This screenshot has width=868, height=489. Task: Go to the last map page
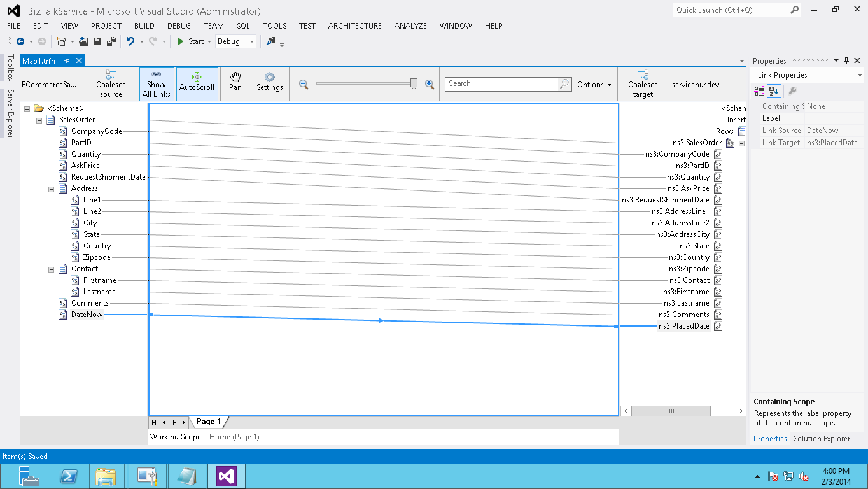(x=185, y=422)
